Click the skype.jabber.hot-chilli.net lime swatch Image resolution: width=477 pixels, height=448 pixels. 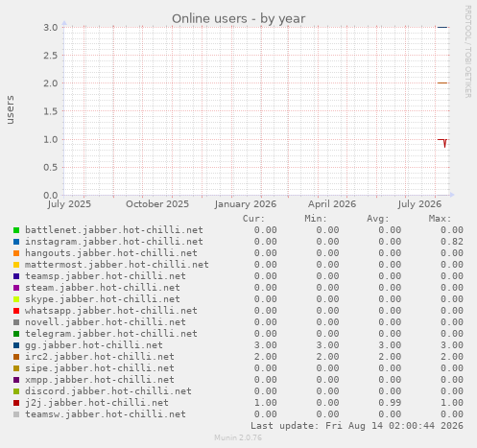pos(16,299)
